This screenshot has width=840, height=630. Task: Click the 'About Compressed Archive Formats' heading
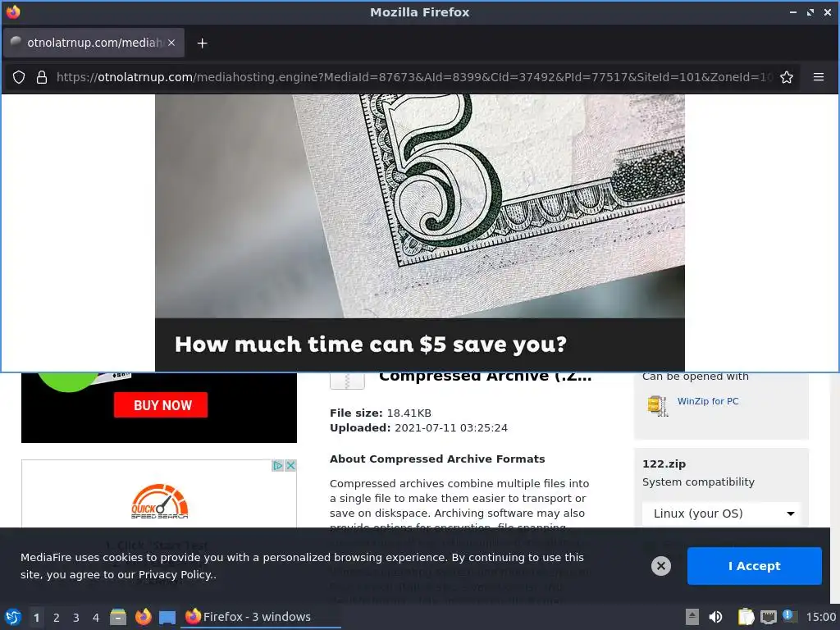pos(437,459)
